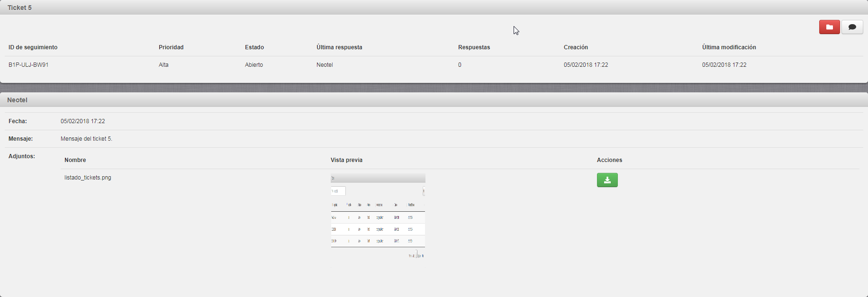Click the message text Mensaje del ticket 5
Image resolution: width=868 pixels, height=297 pixels.
click(x=86, y=139)
